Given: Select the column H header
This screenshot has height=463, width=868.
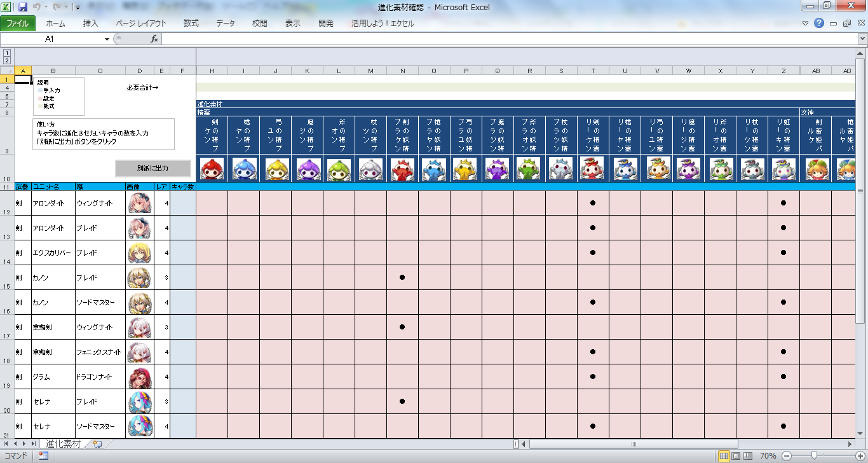Looking at the screenshot, I should click(x=212, y=71).
